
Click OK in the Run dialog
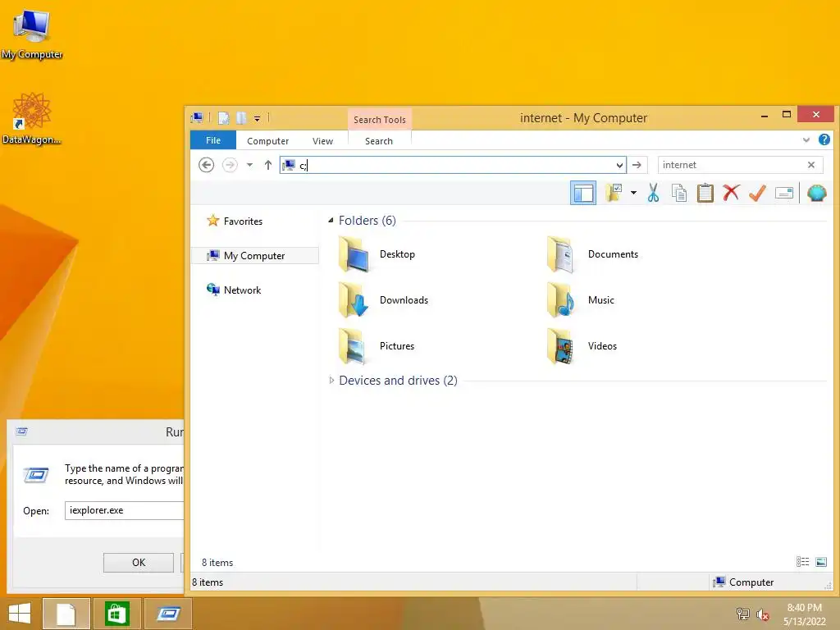pyautogui.click(x=138, y=563)
